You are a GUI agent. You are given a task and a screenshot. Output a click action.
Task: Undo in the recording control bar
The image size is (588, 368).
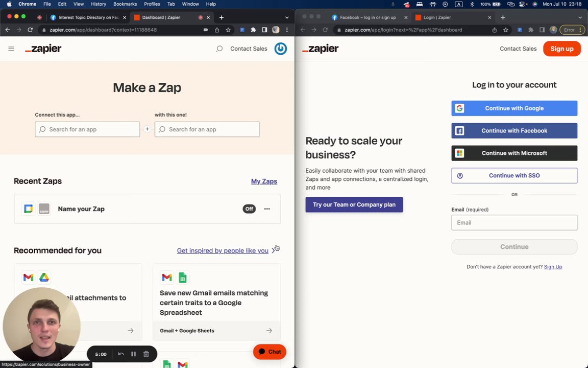(x=121, y=354)
